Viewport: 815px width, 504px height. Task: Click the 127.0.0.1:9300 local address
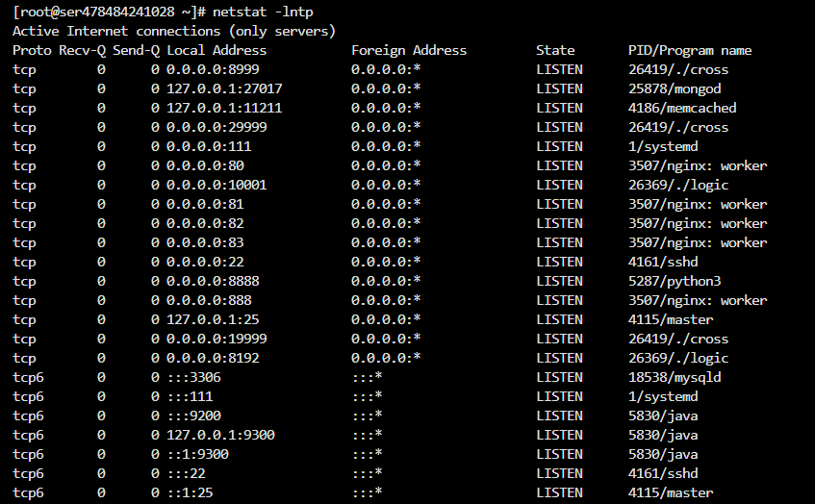click(220, 435)
